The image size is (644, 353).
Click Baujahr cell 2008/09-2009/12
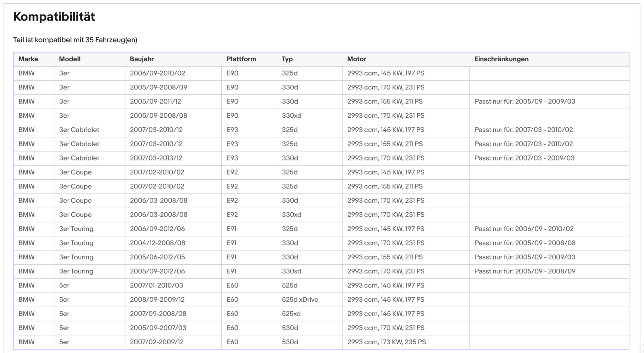click(x=157, y=300)
